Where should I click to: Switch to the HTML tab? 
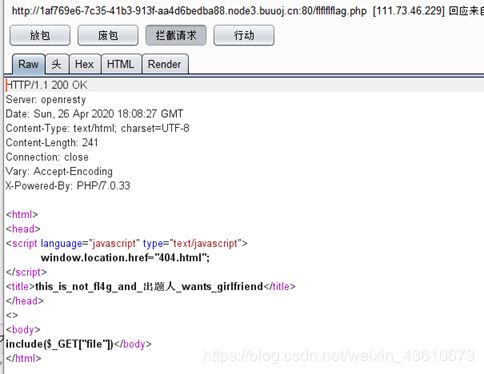[x=121, y=64]
